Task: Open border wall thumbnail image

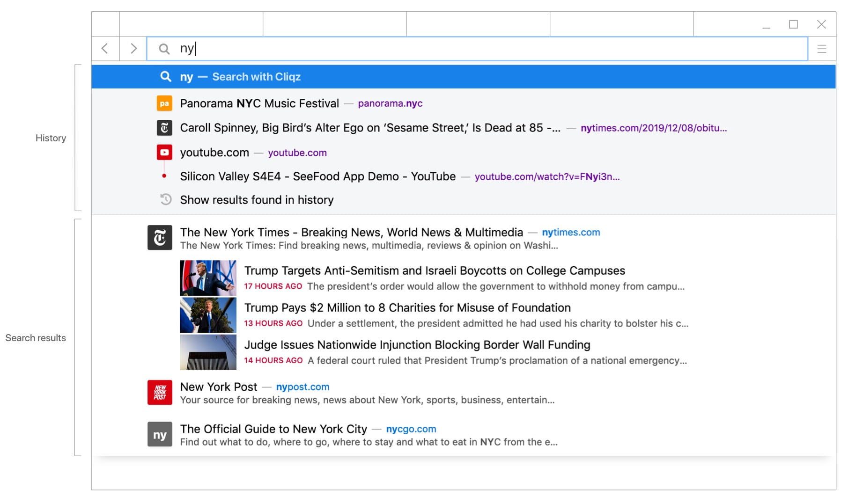Action: [x=208, y=352]
